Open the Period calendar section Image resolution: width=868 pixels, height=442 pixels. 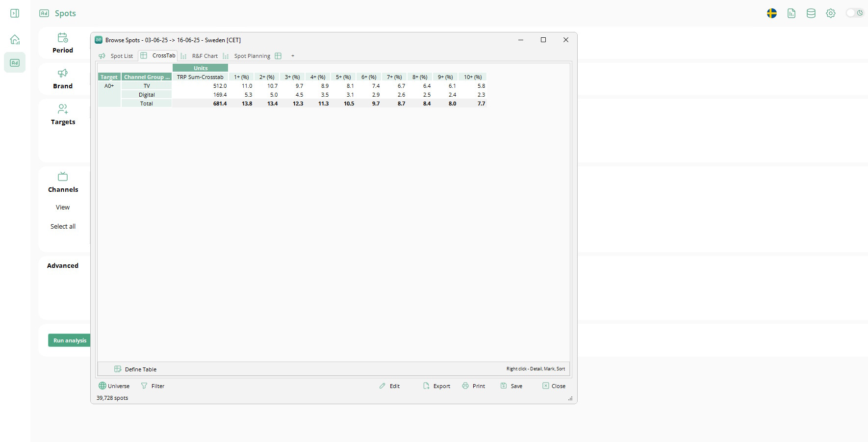(x=63, y=43)
